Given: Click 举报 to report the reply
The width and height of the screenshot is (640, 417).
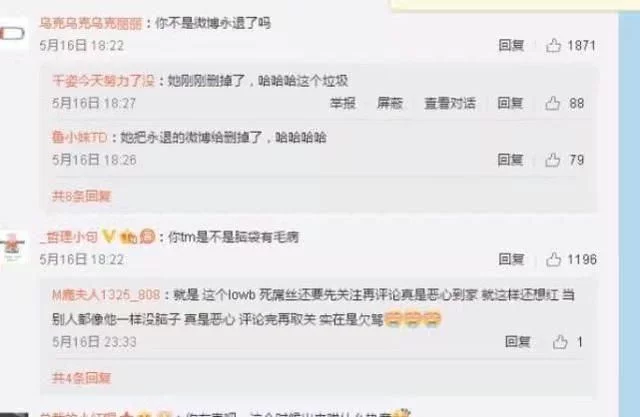Looking at the screenshot, I should click(342, 103).
